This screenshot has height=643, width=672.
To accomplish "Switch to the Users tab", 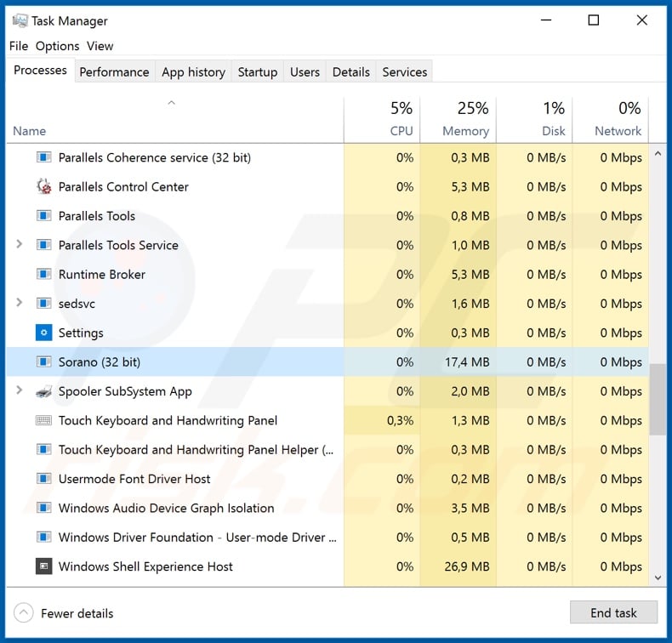I will 305,72.
